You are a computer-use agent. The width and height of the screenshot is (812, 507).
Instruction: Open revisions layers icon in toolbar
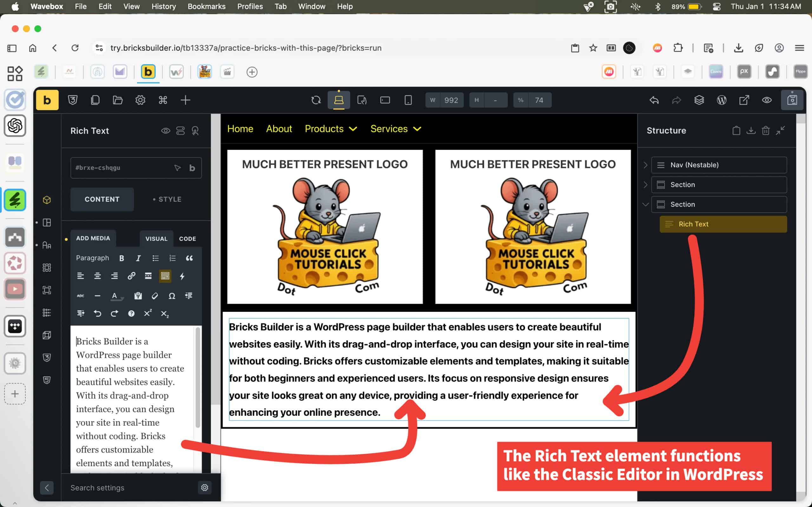coord(699,100)
